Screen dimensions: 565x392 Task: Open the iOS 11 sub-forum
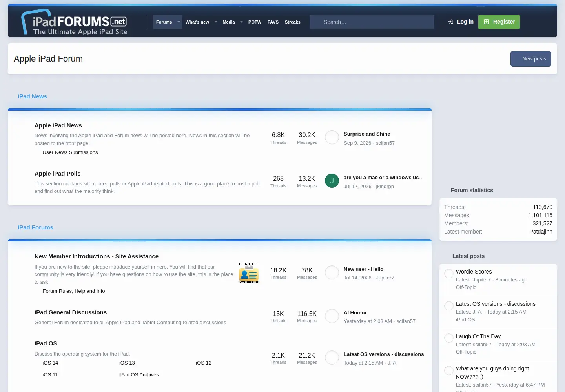click(50, 375)
